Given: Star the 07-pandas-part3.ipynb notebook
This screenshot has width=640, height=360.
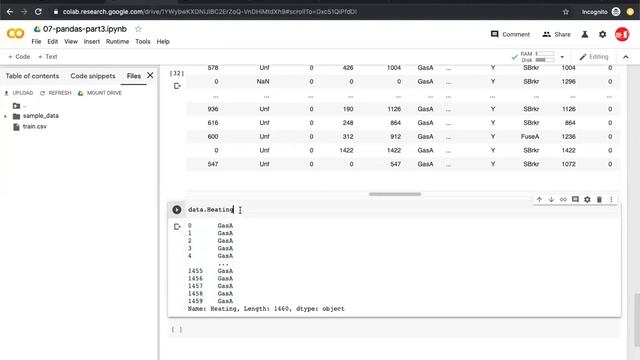Looking at the screenshot, I should click(x=138, y=29).
